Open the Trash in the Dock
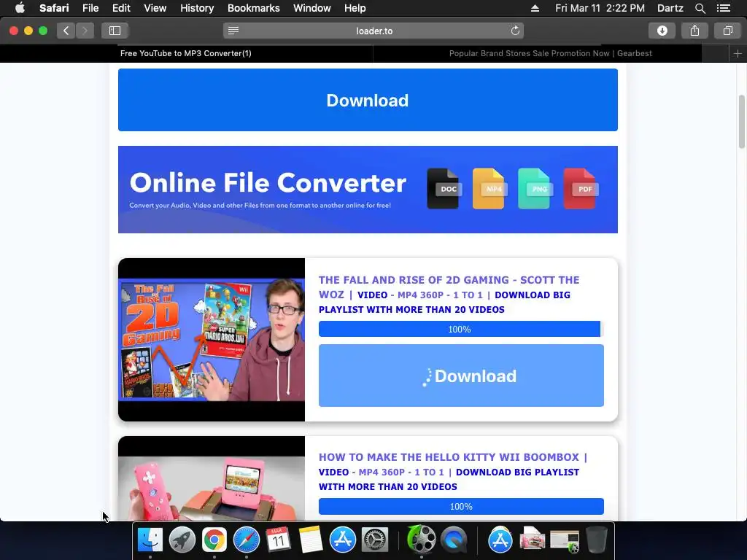The image size is (747, 560). coord(597,540)
